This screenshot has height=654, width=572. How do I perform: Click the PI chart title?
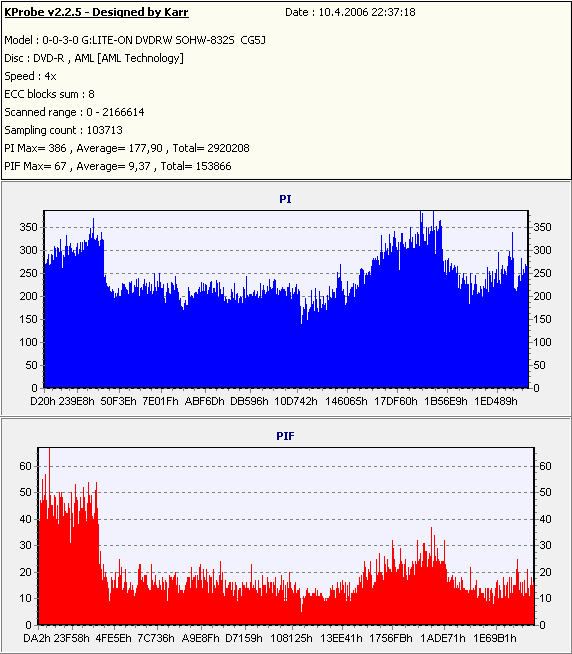tap(285, 199)
